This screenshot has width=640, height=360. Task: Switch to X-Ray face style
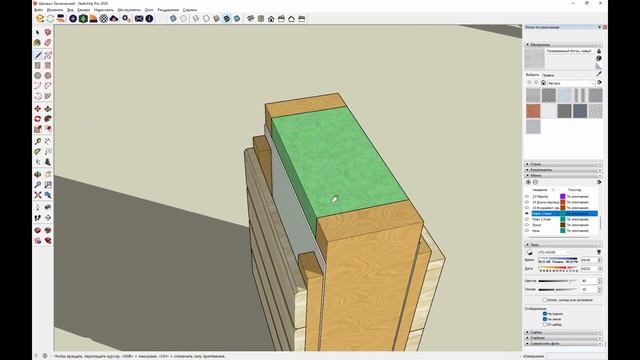173,19
